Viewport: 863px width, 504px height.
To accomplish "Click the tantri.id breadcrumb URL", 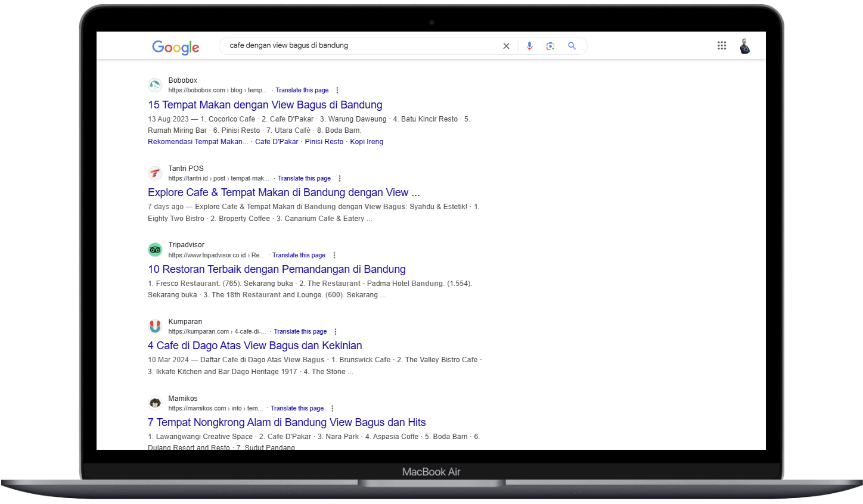I will pyautogui.click(x=219, y=179).
